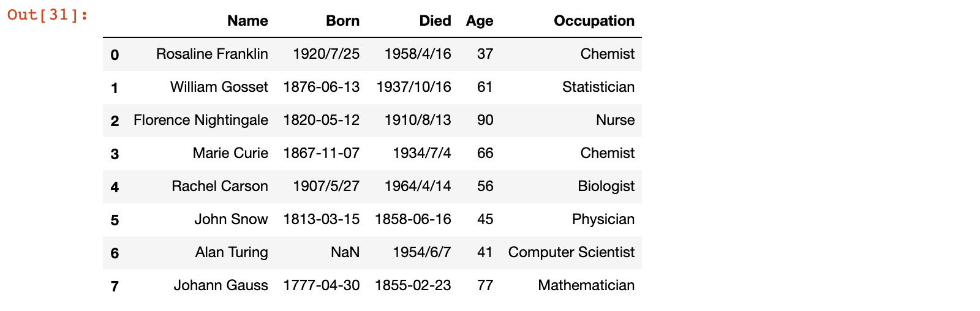
Task: Click the Out[31] output prompt label
Action: click(48, 15)
